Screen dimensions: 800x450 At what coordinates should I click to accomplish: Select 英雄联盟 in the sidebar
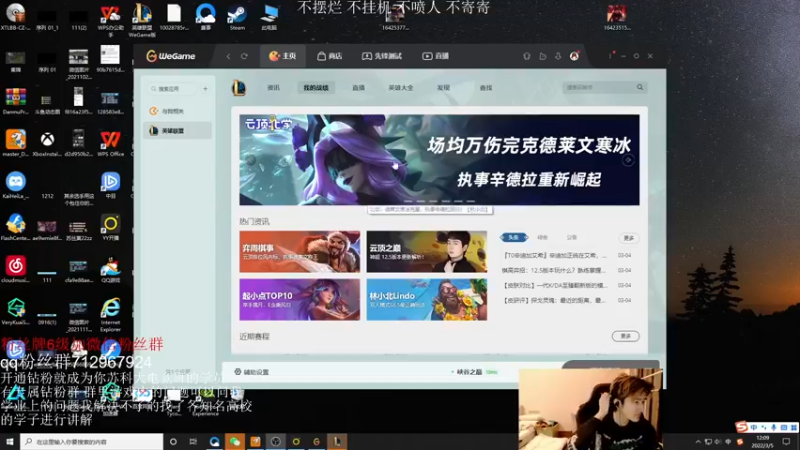pyautogui.click(x=178, y=131)
